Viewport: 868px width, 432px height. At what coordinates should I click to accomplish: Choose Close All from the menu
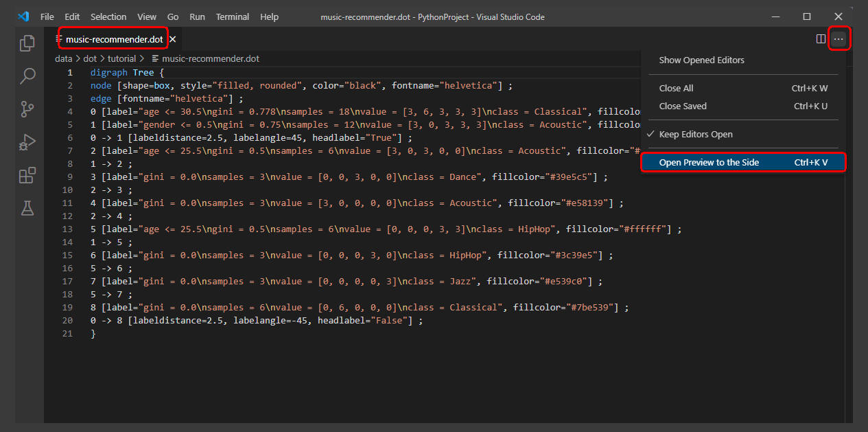tap(743, 88)
